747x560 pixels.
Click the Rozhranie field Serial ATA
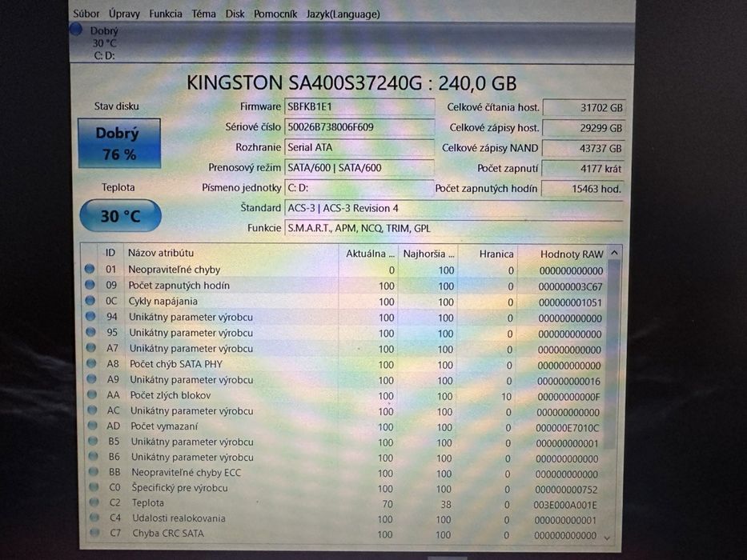click(359, 148)
